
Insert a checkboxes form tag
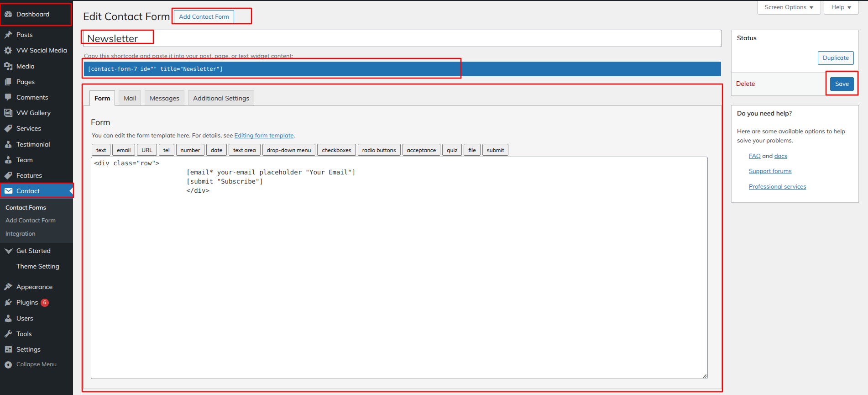[336, 150]
